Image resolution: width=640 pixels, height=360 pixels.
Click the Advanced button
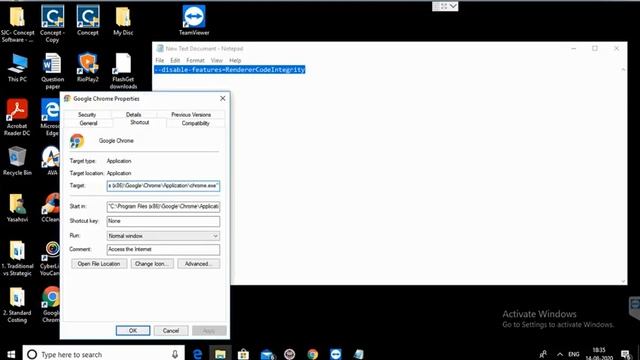point(198,264)
